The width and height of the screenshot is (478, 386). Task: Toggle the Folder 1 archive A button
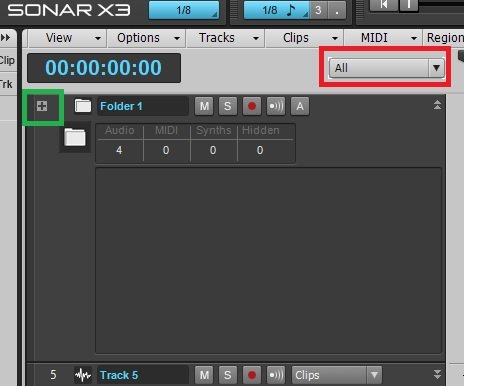click(x=300, y=106)
